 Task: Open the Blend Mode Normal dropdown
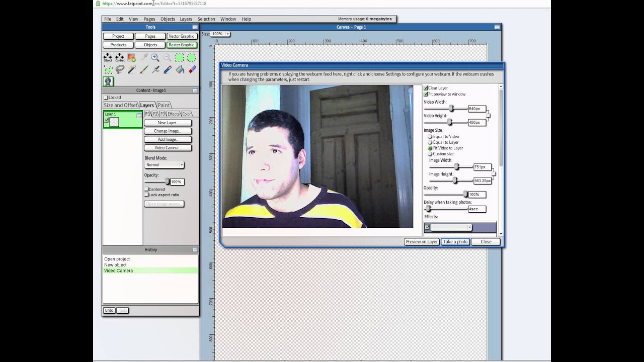(x=164, y=165)
